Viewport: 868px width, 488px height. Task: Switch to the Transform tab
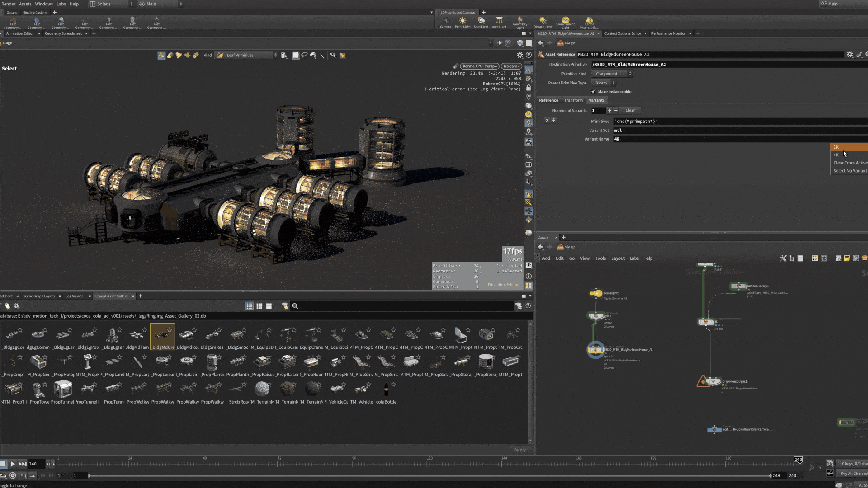(x=573, y=100)
